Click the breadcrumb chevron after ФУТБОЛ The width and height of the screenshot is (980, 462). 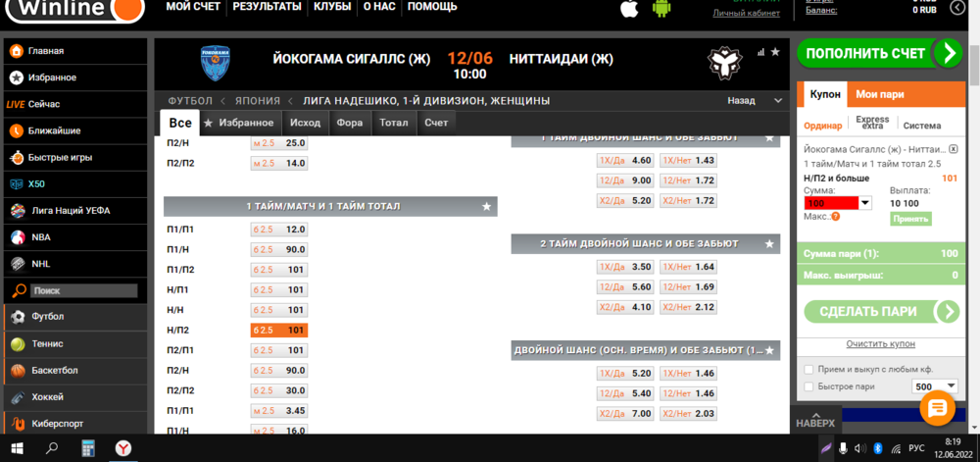click(x=222, y=101)
